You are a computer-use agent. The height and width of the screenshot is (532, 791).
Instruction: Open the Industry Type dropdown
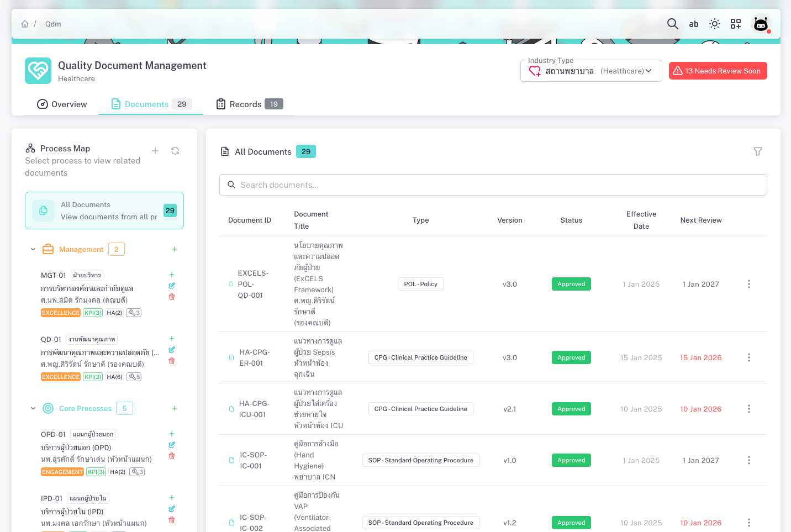point(590,71)
